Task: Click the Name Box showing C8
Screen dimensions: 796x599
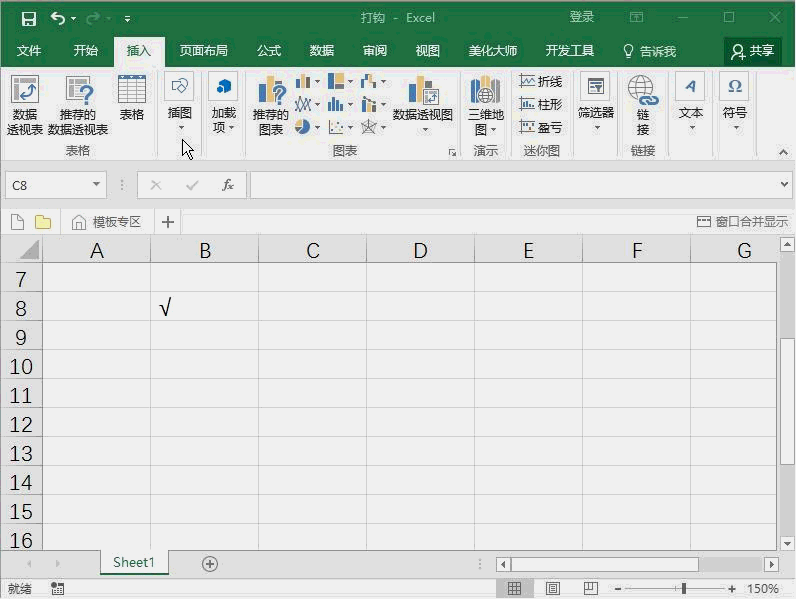Action: tap(48, 185)
